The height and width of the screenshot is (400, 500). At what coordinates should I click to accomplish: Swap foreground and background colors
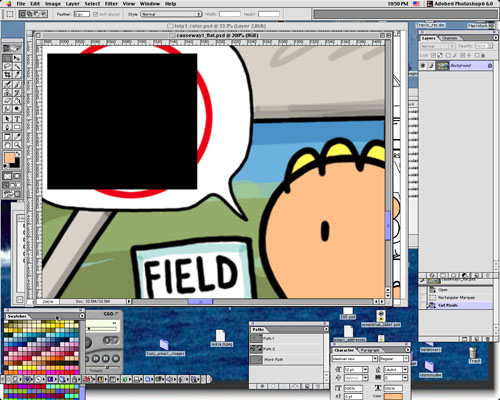tap(18, 154)
